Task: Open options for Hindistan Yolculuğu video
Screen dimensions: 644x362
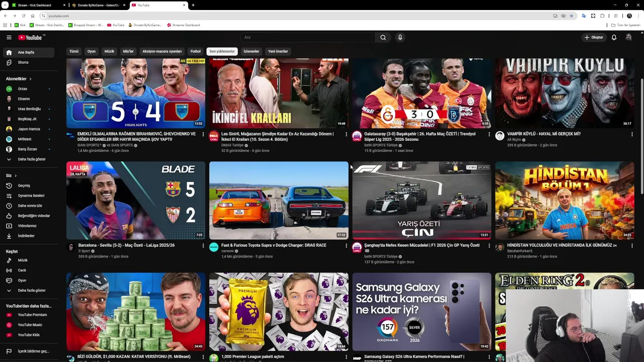Action: [x=632, y=246]
